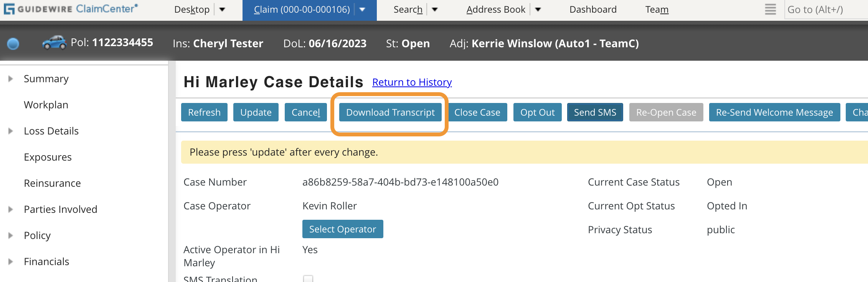This screenshot has height=282, width=868.
Task: Toggle the SMS Translation checkbox
Action: 308,279
